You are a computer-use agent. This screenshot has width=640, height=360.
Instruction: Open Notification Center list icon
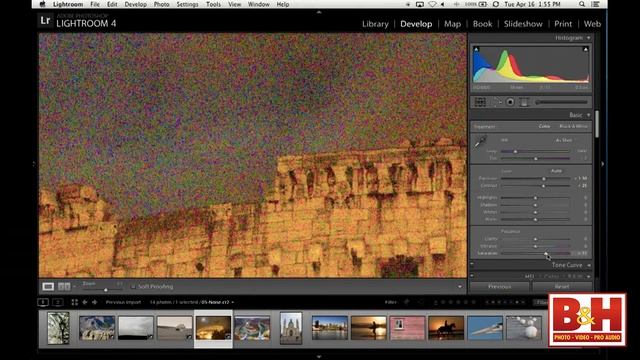[596, 4]
